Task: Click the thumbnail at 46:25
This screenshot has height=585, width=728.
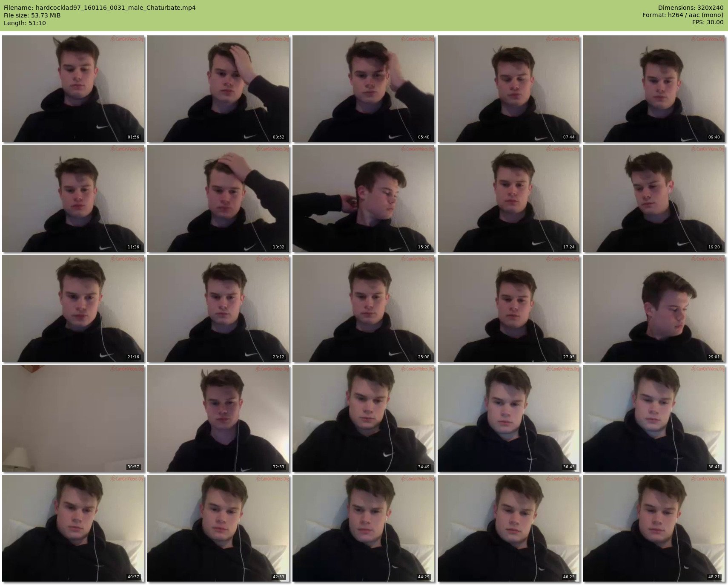Action: tap(509, 528)
